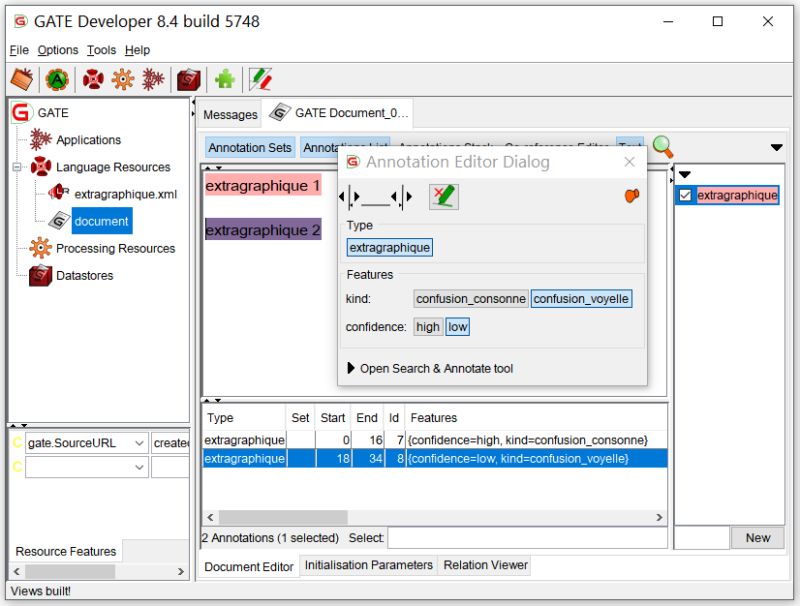Click the GATE application title bar icon
800x606 pixels.
click(20, 21)
